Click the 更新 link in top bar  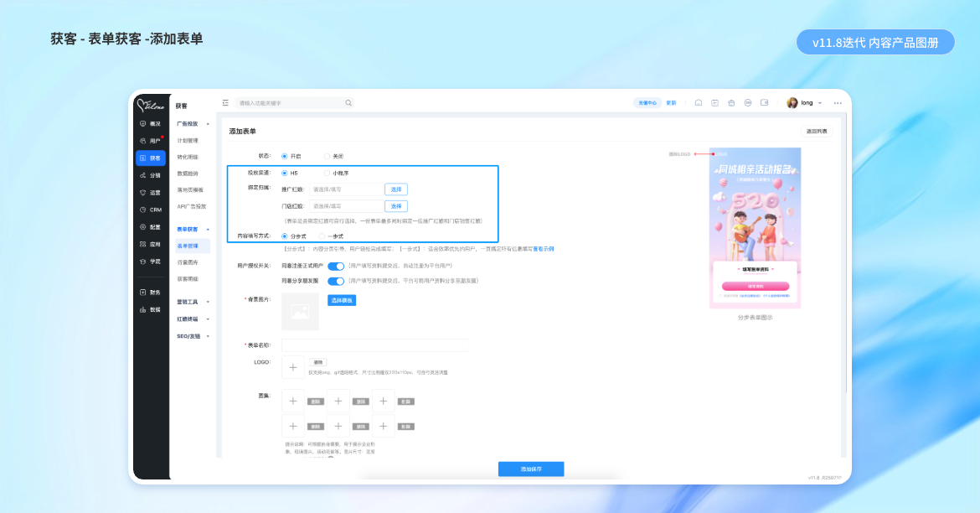point(671,102)
